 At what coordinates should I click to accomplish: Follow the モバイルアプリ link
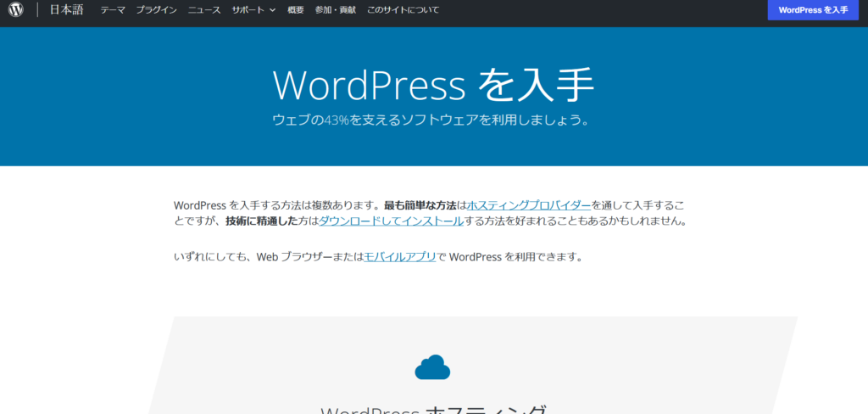pos(400,257)
